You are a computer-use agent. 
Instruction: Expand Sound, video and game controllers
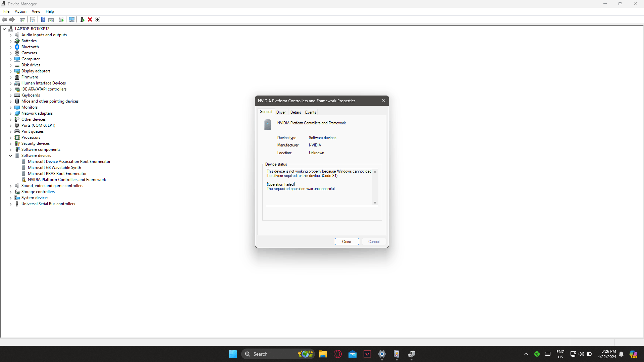pos(10,186)
